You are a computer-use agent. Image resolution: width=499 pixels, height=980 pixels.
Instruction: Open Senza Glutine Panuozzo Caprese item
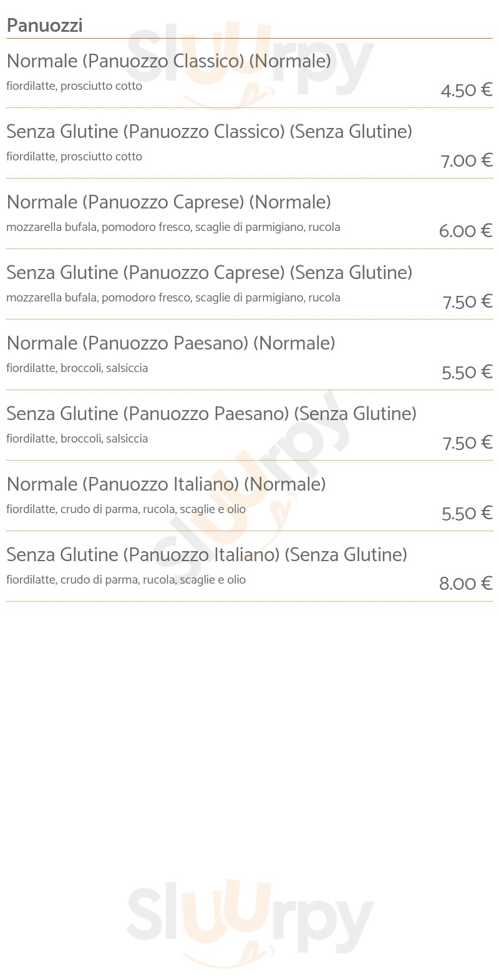tap(209, 273)
